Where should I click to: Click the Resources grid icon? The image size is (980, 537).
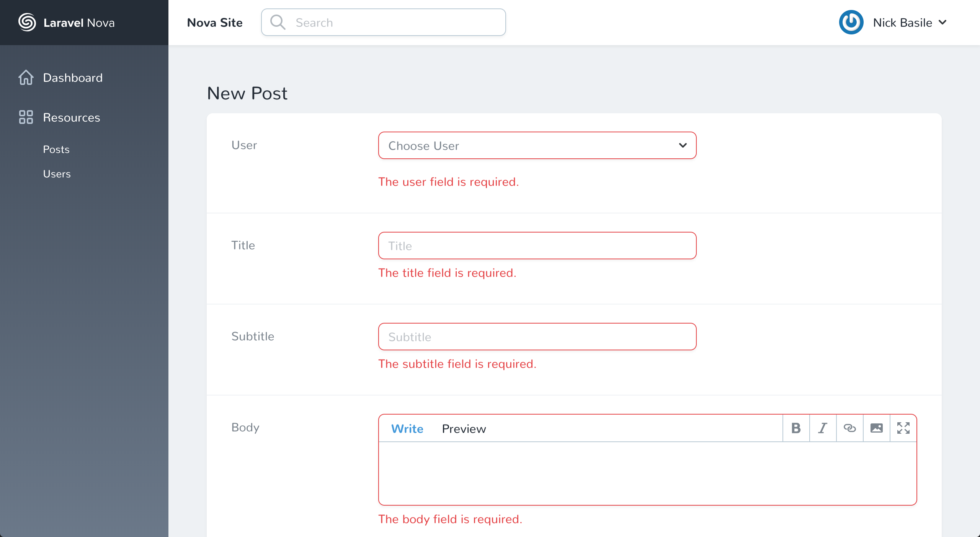point(26,117)
